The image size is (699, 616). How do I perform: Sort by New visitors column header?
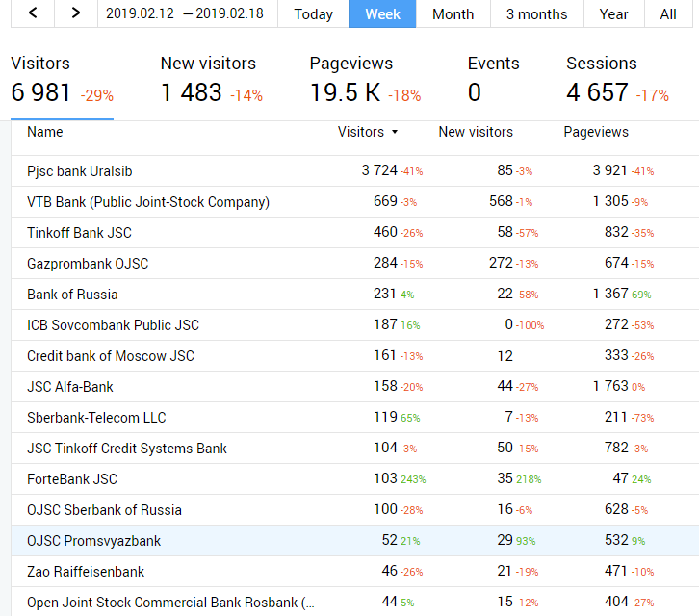point(476,132)
